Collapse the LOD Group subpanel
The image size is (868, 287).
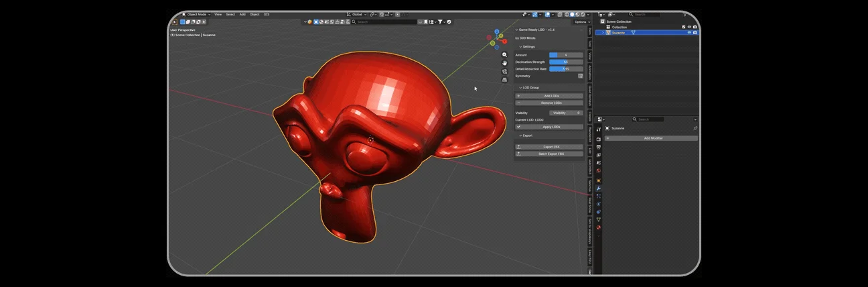tap(520, 87)
